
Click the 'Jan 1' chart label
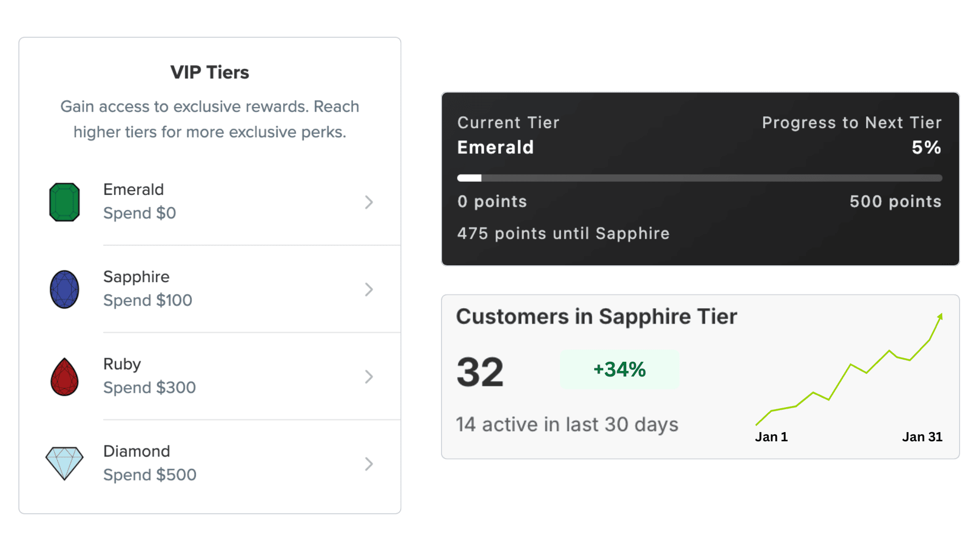771,437
